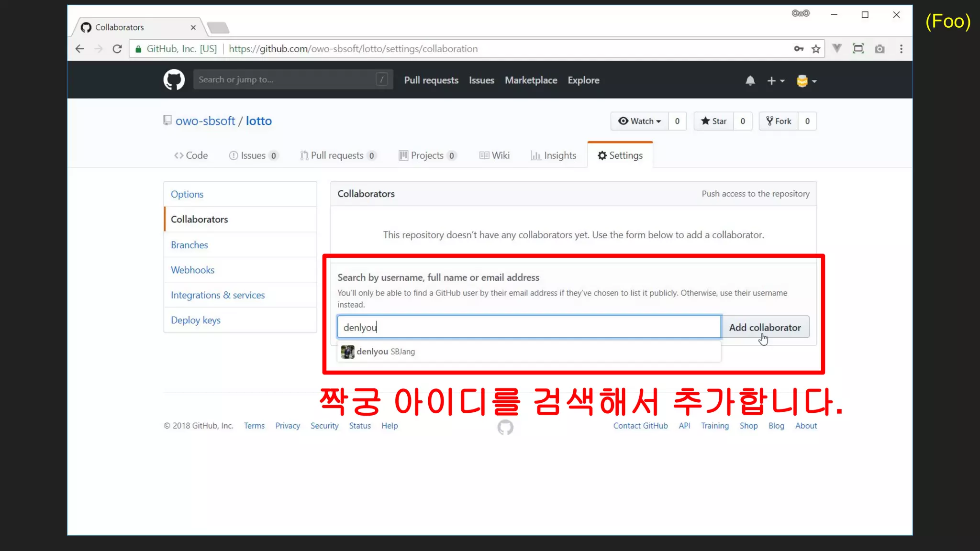Select denlyou SBJang suggestion
The image size is (980, 551).
(529, 352)
